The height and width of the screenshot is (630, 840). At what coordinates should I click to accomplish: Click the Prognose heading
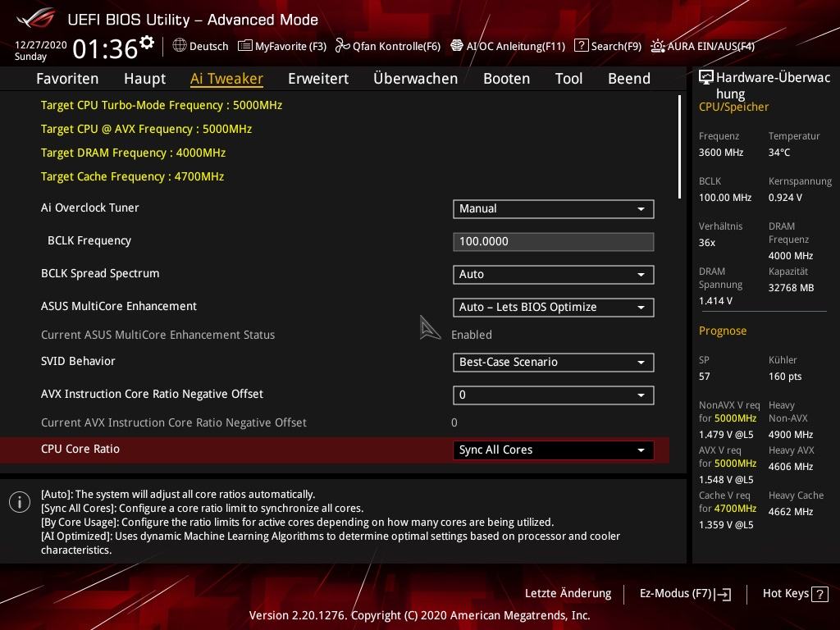pos(722,331)
